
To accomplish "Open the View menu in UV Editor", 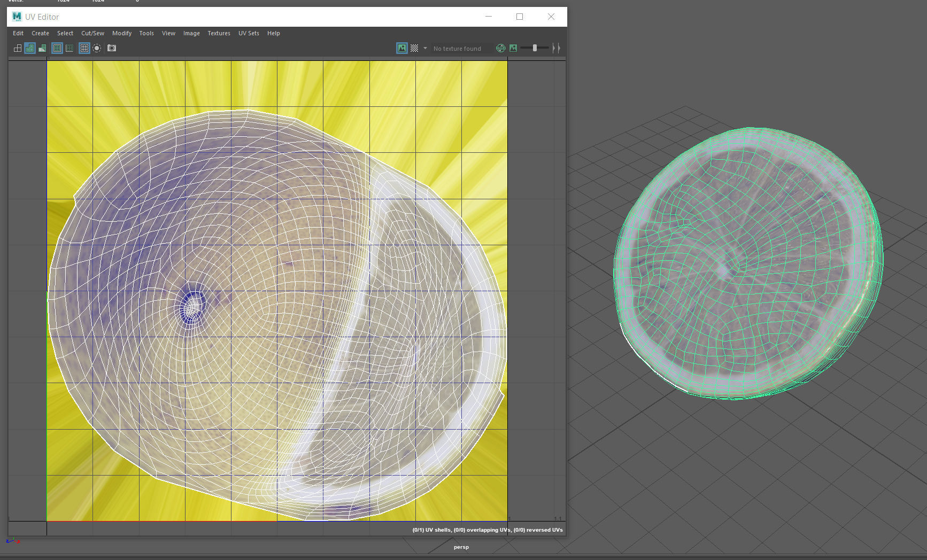I will pos(168,33).
